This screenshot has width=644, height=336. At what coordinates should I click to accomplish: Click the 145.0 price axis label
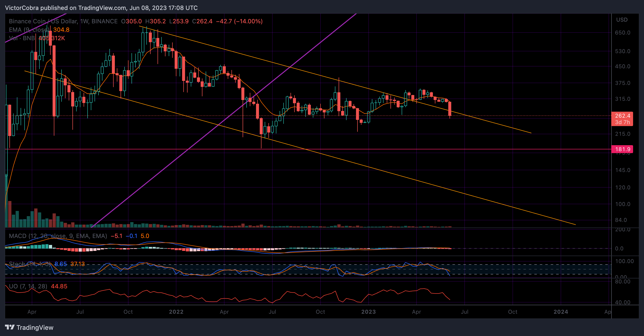pyautogui.click(x=622, y=170)
